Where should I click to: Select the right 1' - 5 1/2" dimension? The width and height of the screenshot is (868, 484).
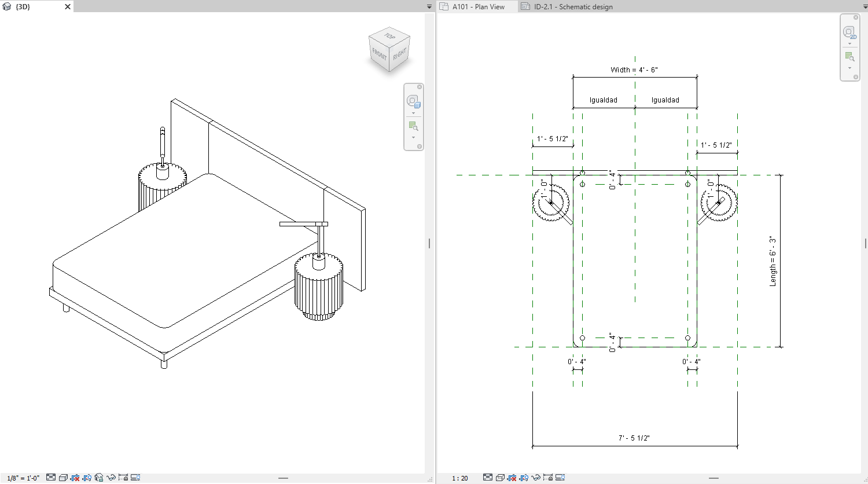click(x=716, y=145)
